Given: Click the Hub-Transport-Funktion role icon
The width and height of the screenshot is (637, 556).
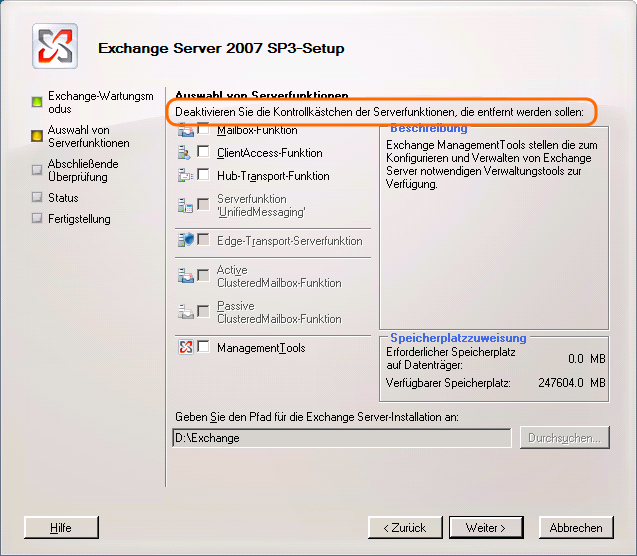Looking at the screenshot, I should 185,176.
